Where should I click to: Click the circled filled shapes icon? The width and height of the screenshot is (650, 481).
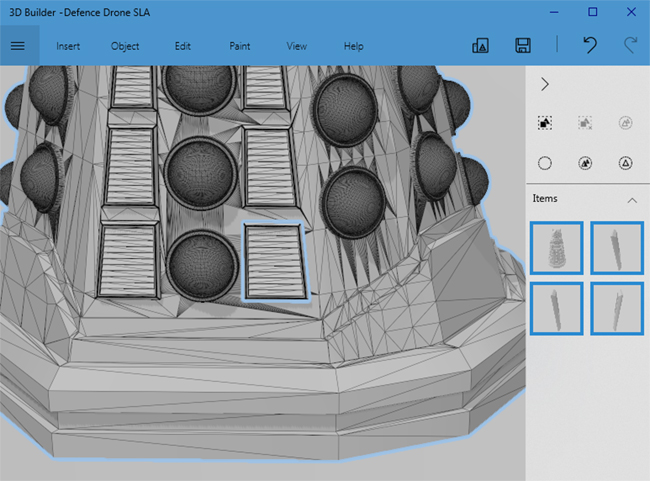(585, 163)
